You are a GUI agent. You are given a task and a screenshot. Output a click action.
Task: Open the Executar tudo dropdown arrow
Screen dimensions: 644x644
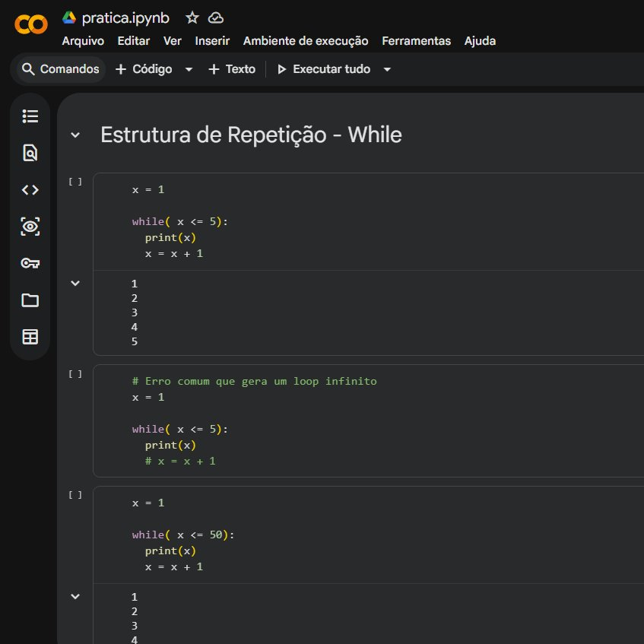387,69
